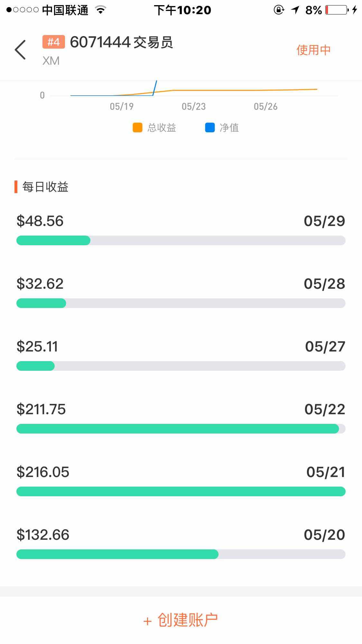Viewport: 362px width, 644px height.
Task: Tap the #4 account rank badge
Action: [x=53, y=42]
